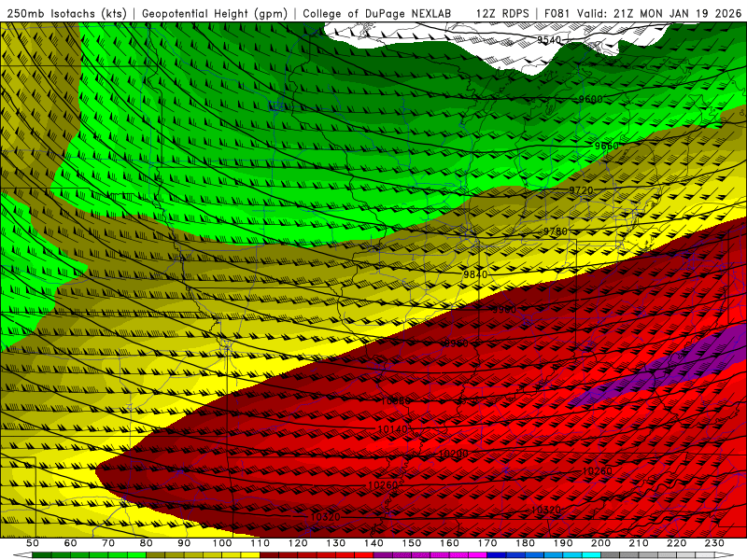Click the 80 value on the color scale
The height and width of the screenshot is (560, 747).
pyautogui.click(x=147, y=543)
